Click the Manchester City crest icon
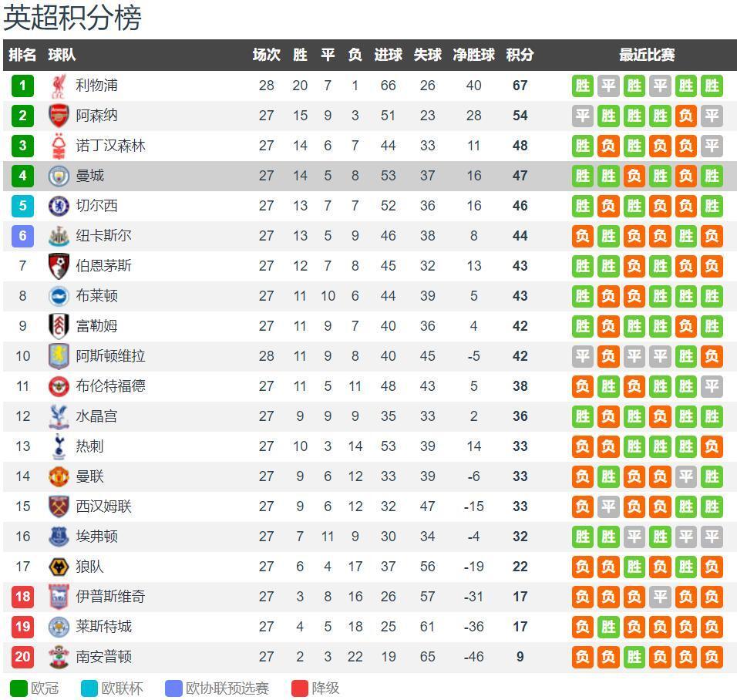 (59, 176)
